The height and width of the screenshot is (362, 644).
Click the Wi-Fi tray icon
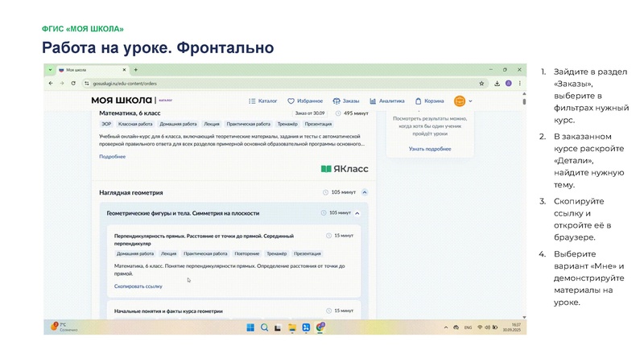click(480, 327)
